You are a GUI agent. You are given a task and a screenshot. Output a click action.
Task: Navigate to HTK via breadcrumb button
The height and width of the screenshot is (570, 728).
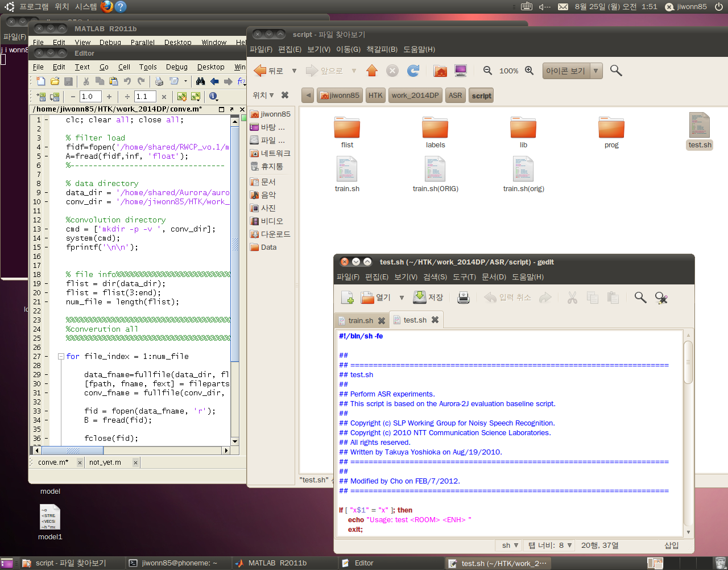pos(375,95)
